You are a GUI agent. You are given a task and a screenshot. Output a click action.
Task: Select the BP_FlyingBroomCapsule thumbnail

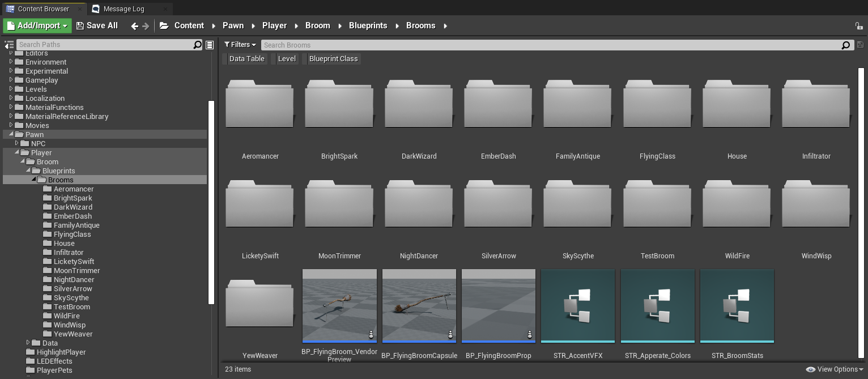419,306
